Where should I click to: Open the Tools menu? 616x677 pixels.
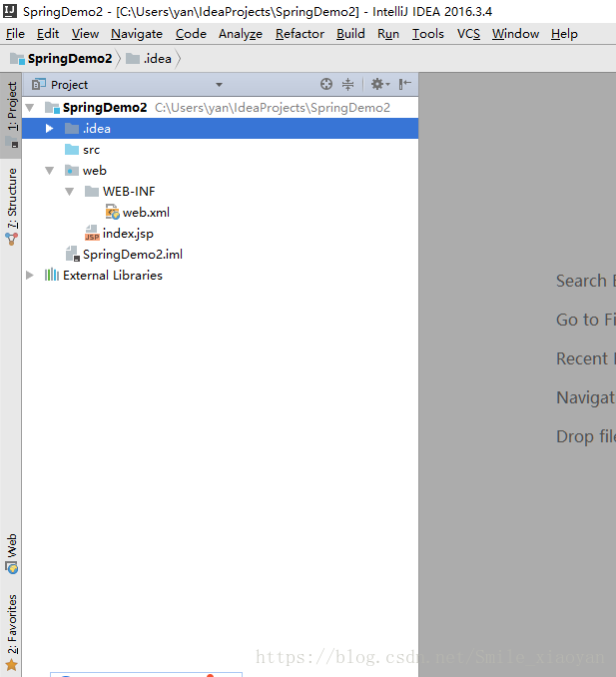tap(428, 34)
